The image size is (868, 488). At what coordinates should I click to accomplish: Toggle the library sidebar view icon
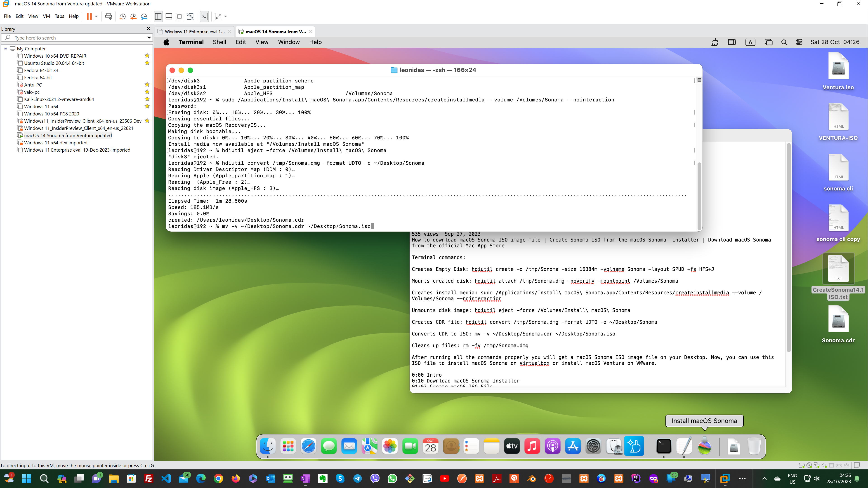tap(158, 16)
